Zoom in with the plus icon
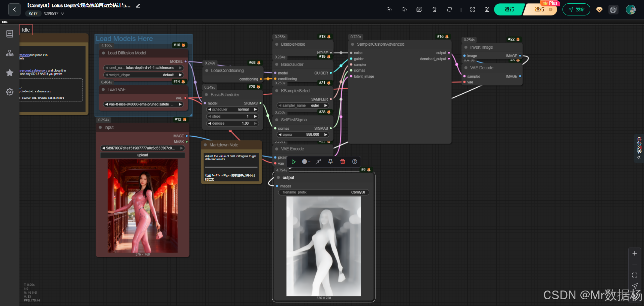644x306 pixels. (x=635, y=253)
